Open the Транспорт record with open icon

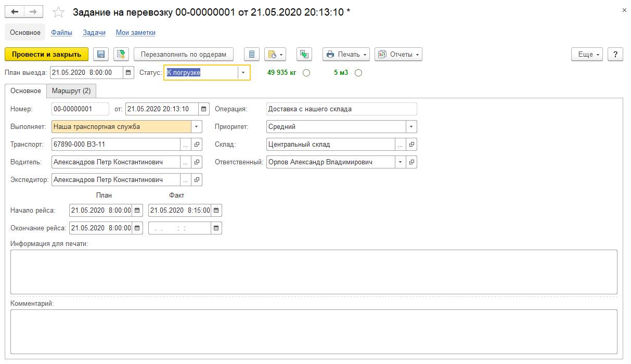click(x=197, y=145)
